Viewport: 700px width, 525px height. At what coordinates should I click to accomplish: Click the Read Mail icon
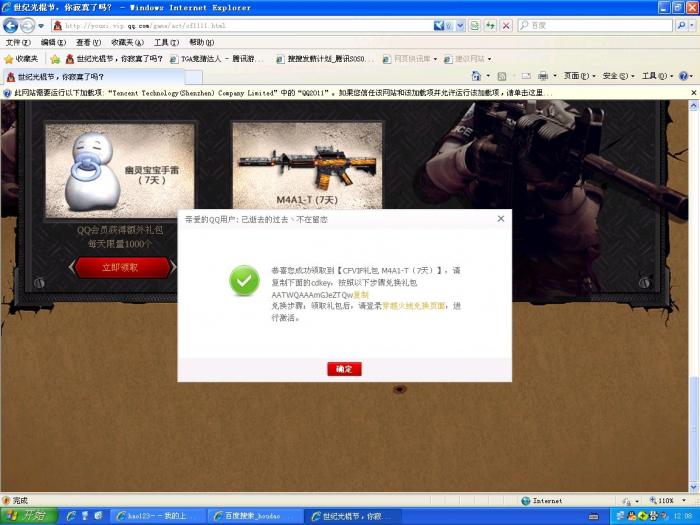(526, 76)
